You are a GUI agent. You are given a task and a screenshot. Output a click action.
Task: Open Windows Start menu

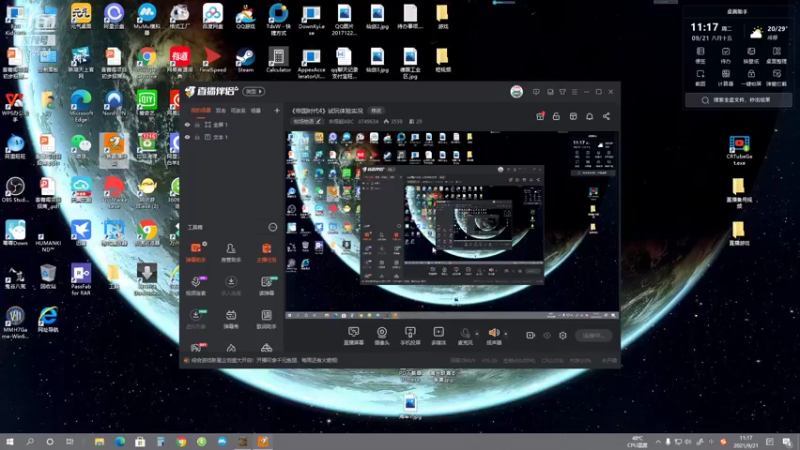tap(10, 441)
